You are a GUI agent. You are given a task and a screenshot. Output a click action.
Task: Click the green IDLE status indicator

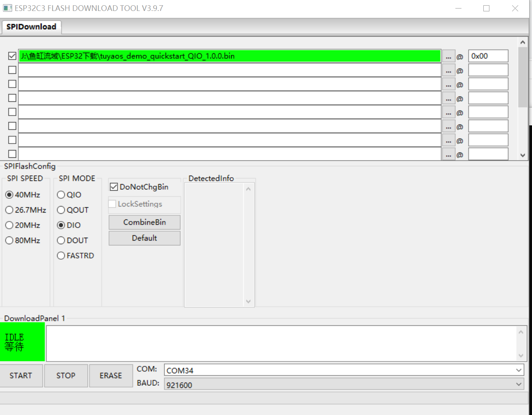(x=22, y=342)
